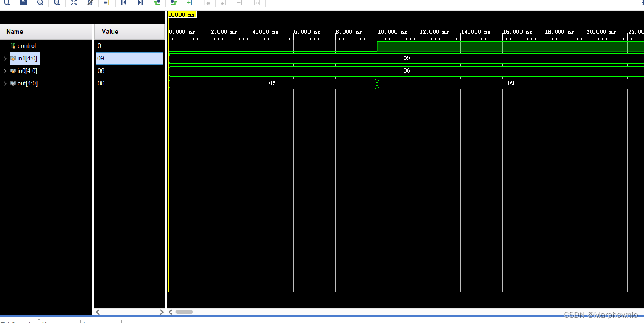The image size is (644, 323).
Task: Click the value 06 of out
Action: pyautogui.click(x=101, y=83)
